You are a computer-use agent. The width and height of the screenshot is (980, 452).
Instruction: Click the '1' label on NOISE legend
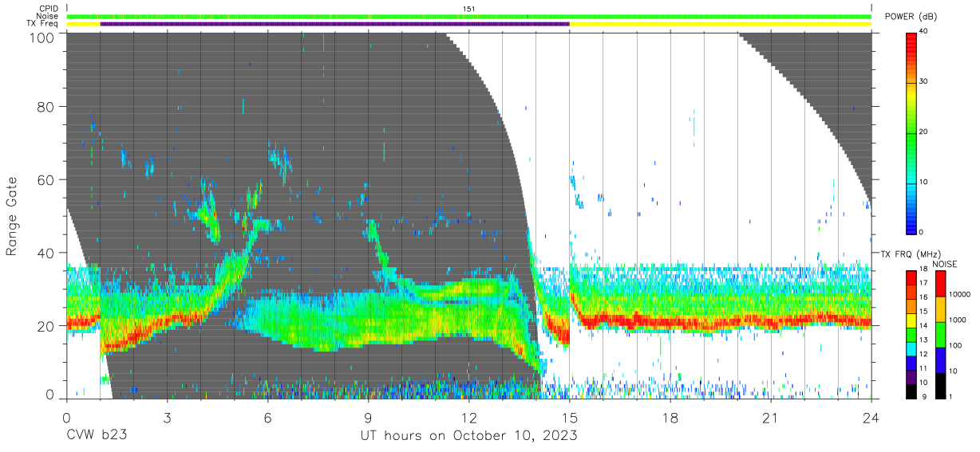click(x=950, y=396)
